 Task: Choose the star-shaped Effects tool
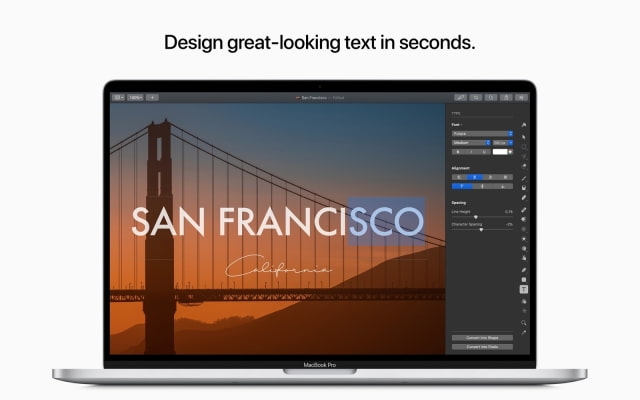click(x=524, y=239)
